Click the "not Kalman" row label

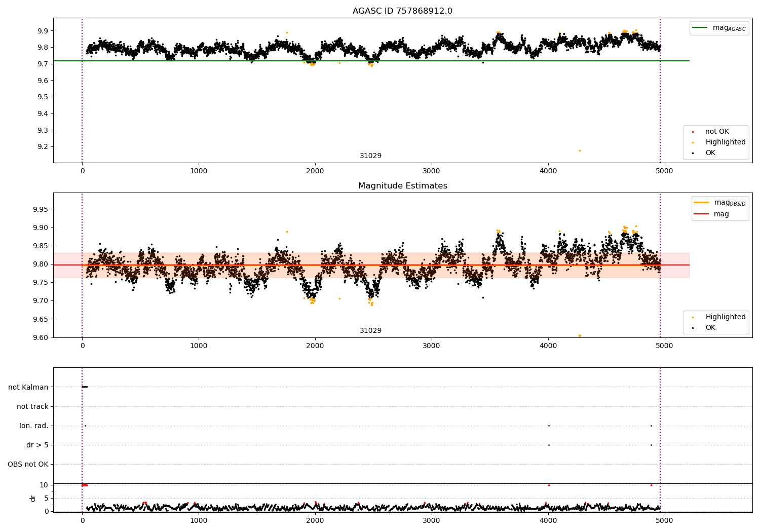click(28, 388)
